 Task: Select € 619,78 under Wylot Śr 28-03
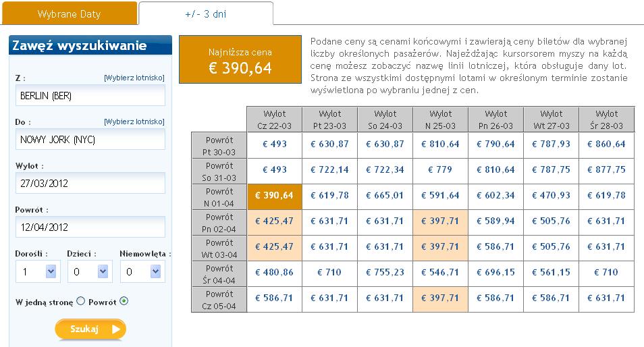click(607, 196)
